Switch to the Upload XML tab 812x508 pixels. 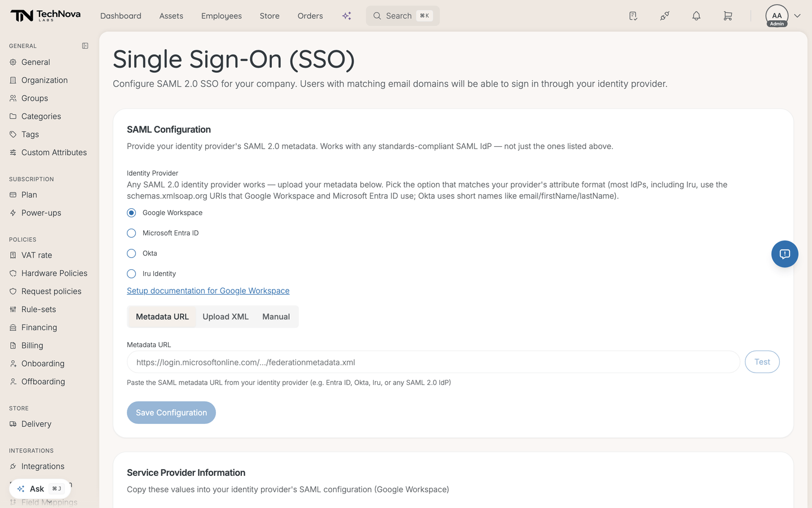[226, 317]
